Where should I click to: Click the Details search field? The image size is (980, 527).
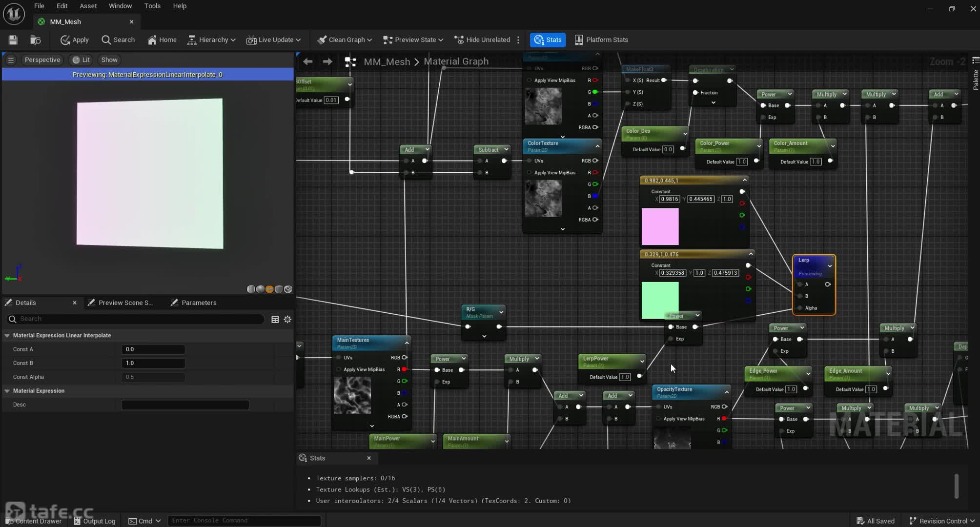coord(135,319)
